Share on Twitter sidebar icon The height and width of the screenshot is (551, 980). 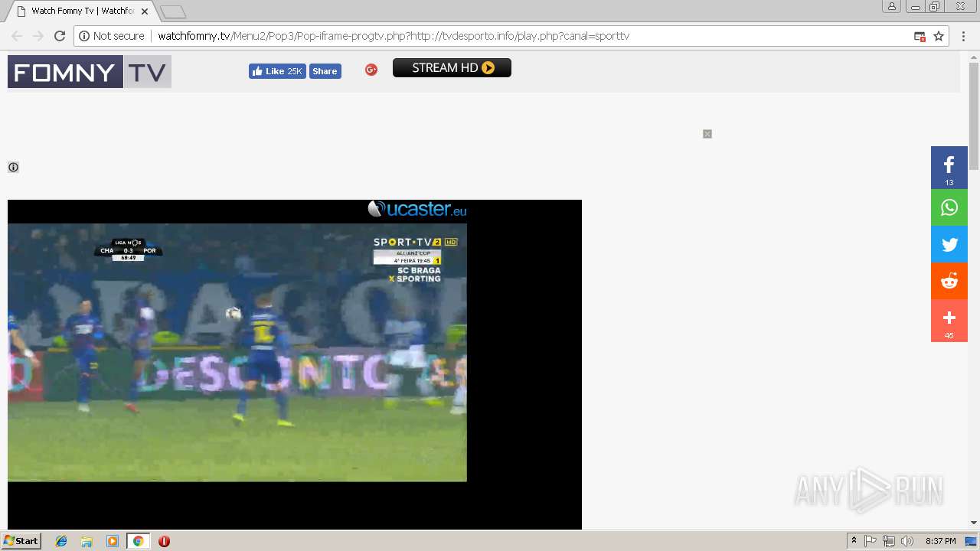(949, 245)
